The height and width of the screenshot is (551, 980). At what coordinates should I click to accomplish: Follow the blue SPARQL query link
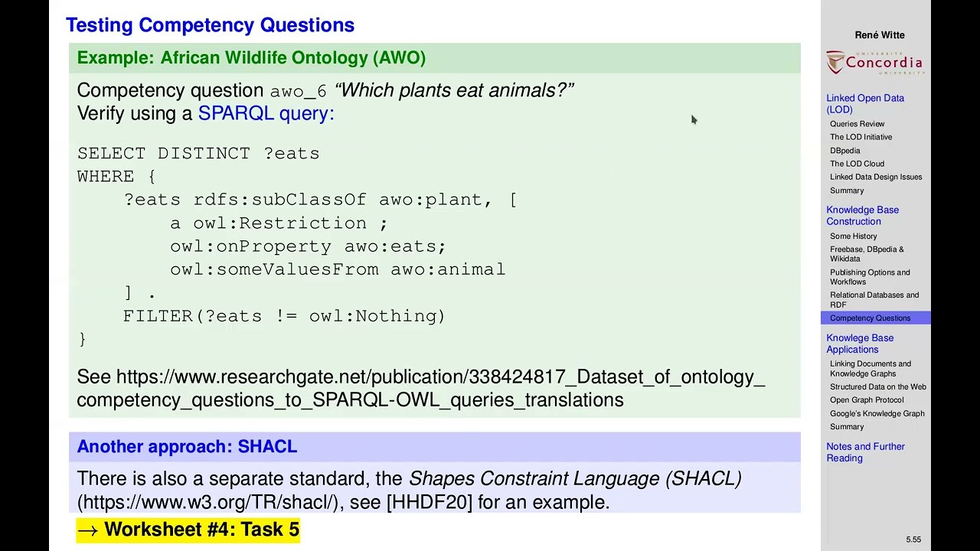pos(266,113)
